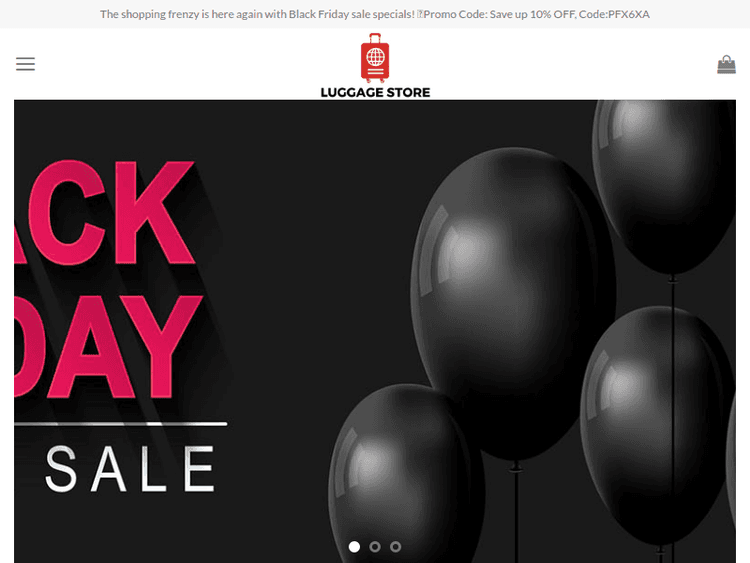750x563 pixels.
Task: Click the LUGGAGE STORE brand name
Action: (375, 92)
